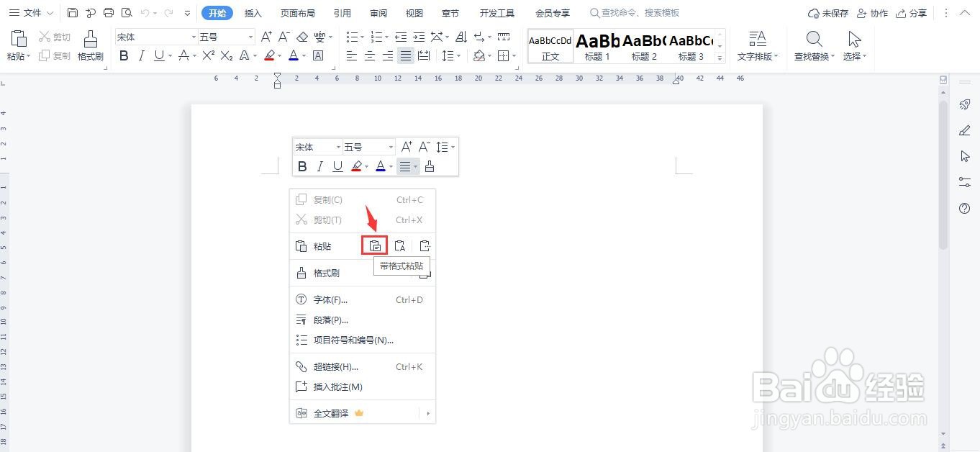
Task: Toggle Underline in the mini toolbar
Action: coord(337,166)
